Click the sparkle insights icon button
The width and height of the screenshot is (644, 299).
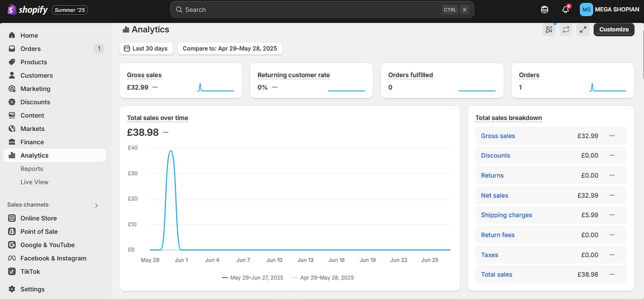(x=549, y=29)
